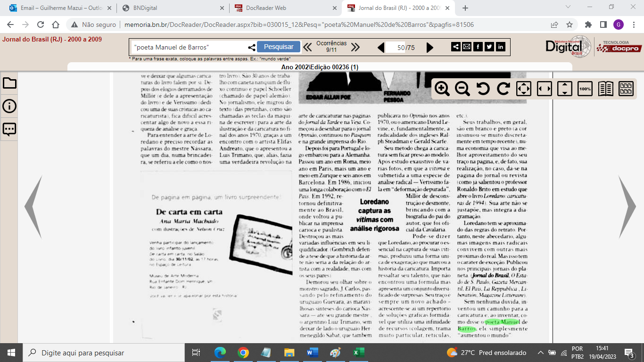Open two-page book view
This screenshot has height=362, width=644.
[x=606, y=89]
